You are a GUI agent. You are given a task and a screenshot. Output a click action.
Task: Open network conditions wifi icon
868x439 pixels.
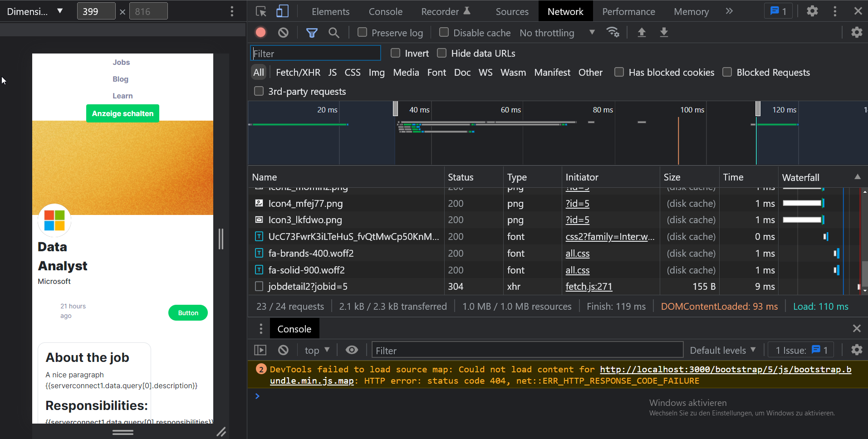coord(613,33)
